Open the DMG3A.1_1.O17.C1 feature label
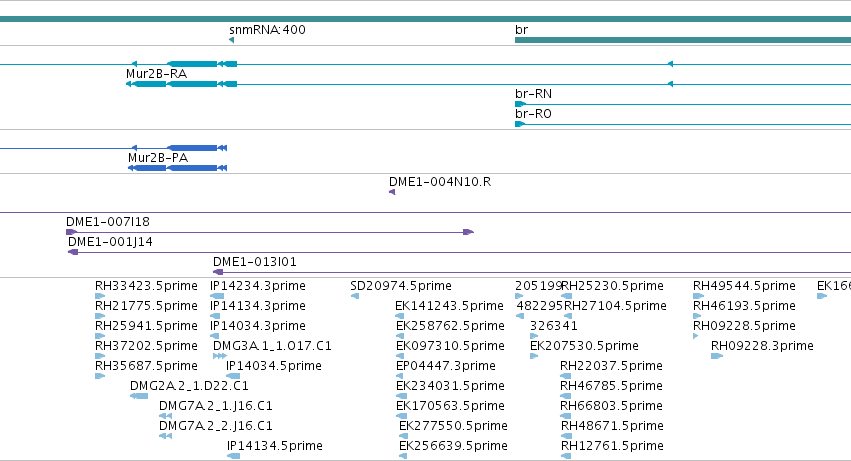Screen dimensions: 851x461 (x=272, y=346)
